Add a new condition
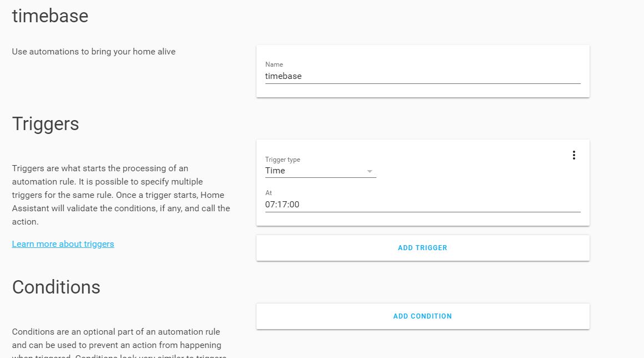 pyautogui.click(x=422, y=316)
